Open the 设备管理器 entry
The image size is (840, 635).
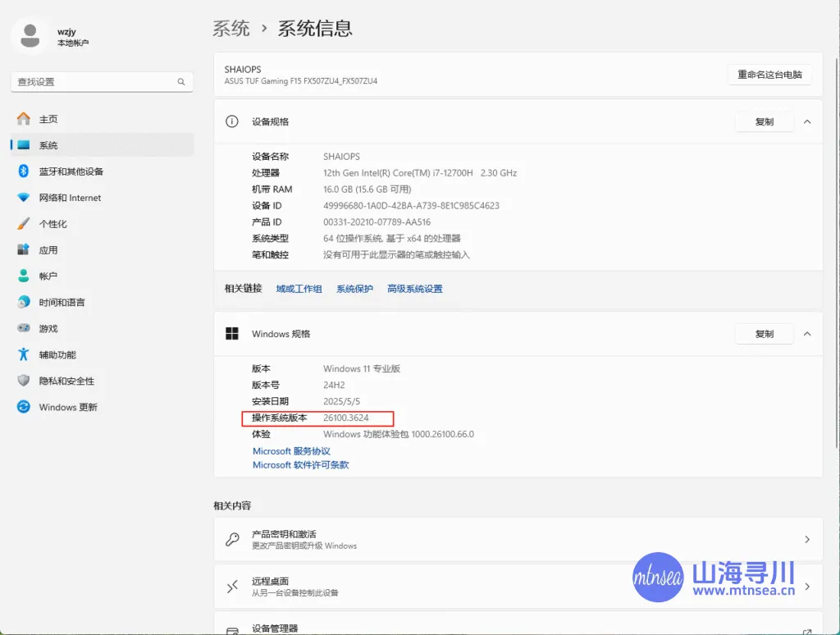[518, 624]
